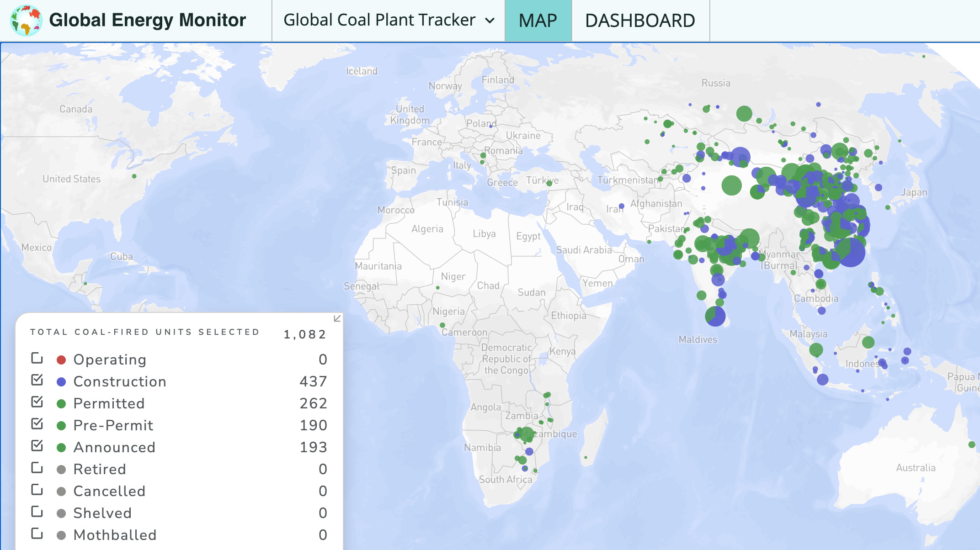Uncheck the Construction checkbox
This screenshot has width=980, height=550.
tap(37, 380)
